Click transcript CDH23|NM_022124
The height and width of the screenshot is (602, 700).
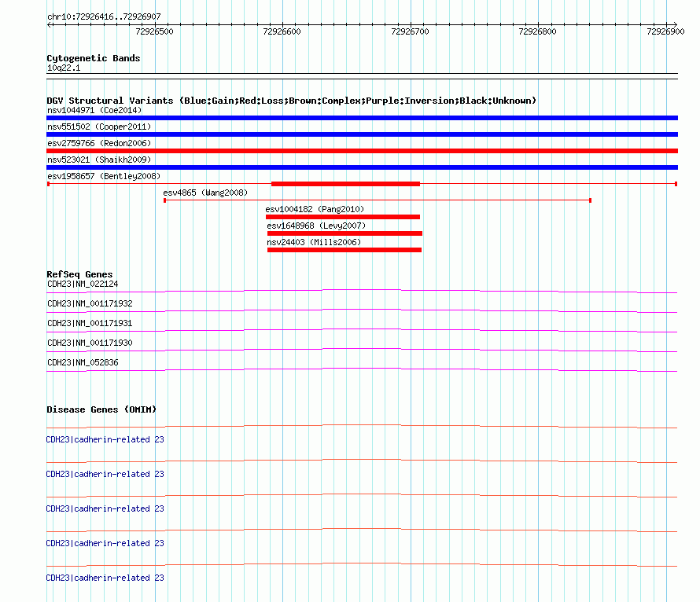coord(83,284)
